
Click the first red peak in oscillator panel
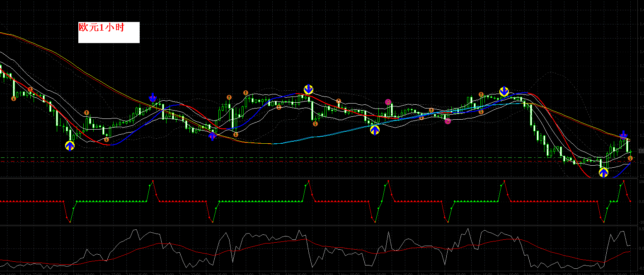pyautogui.click(x=153, y=181)
